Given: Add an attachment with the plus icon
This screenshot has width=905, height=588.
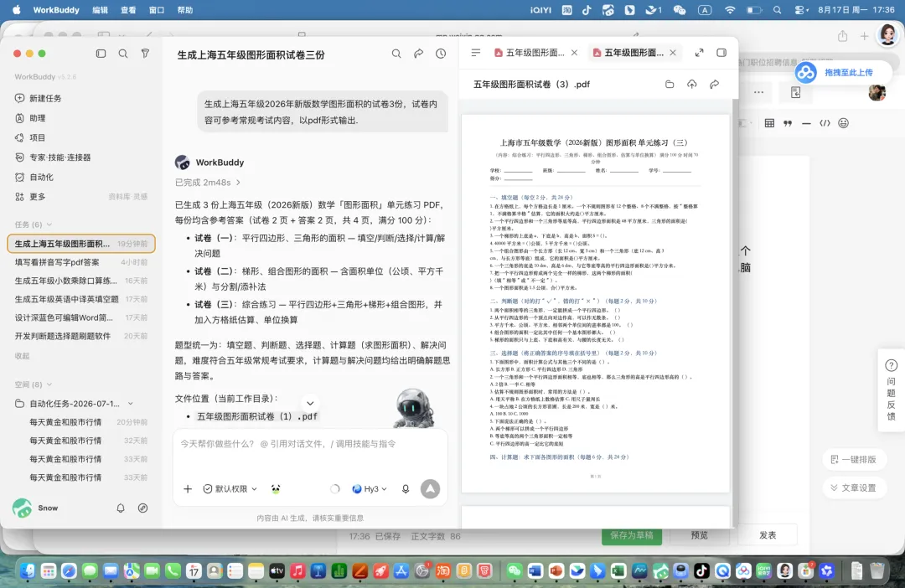Looking at the screenshot, I should click(188, 489).
